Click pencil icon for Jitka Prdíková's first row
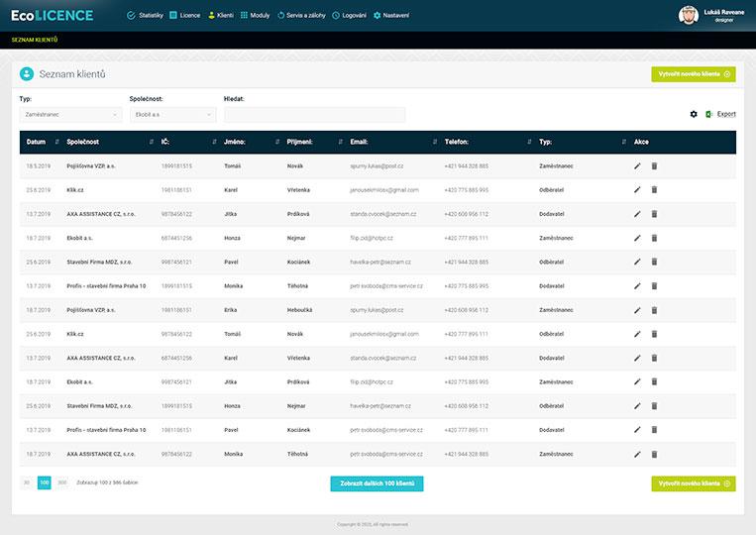The width and height of the screenshot is (756, 535). 638,214
